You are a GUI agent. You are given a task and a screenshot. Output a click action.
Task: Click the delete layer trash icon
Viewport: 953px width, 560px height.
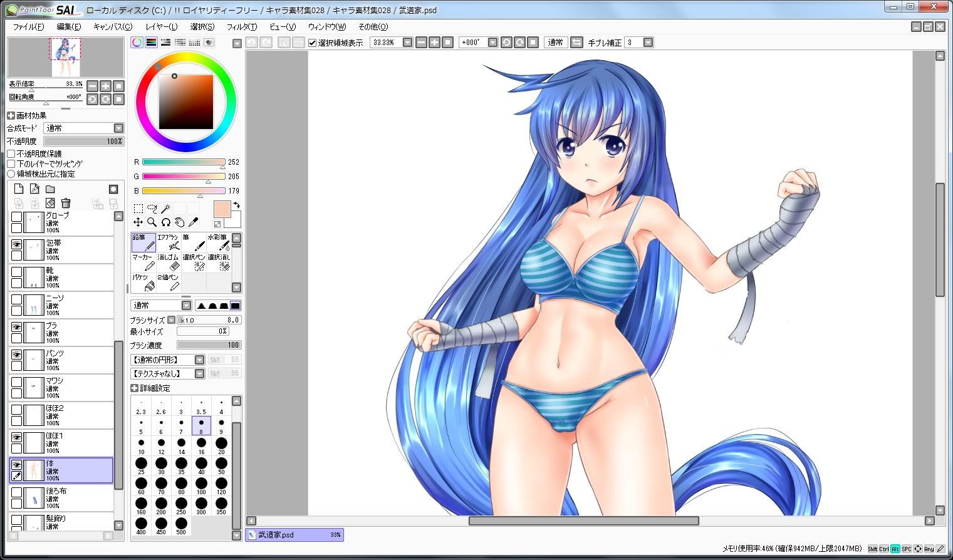pos(66,203)
